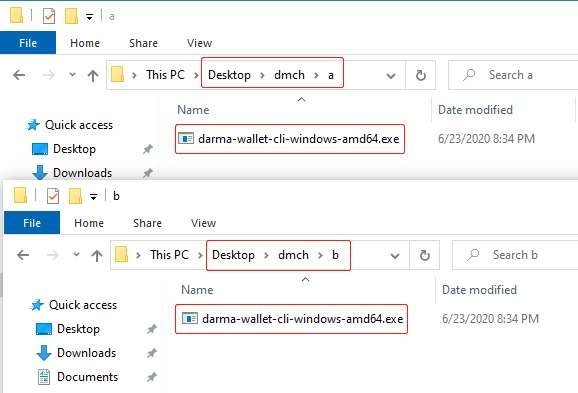The image size is (578, 393).
Task: Click Desktop breadcrumb in window b
Action: click(x=233, y=255)
